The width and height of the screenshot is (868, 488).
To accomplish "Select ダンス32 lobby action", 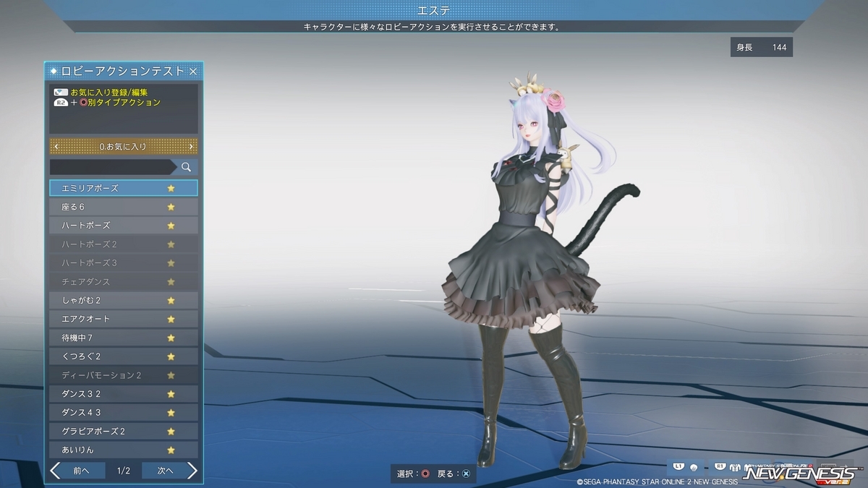I will (124, 395).
